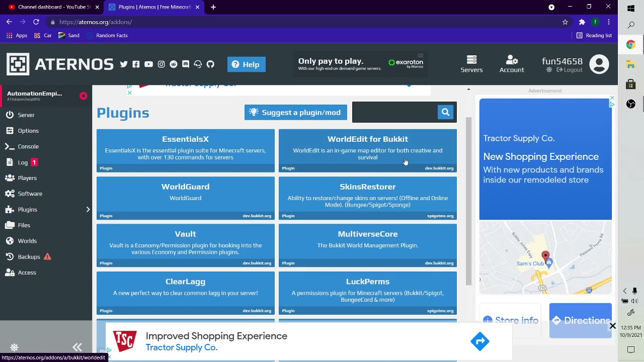The height and width of the screenshot is (362, 644).
Task: Open Access in the sidebar
Action: [x=46, y=273]
